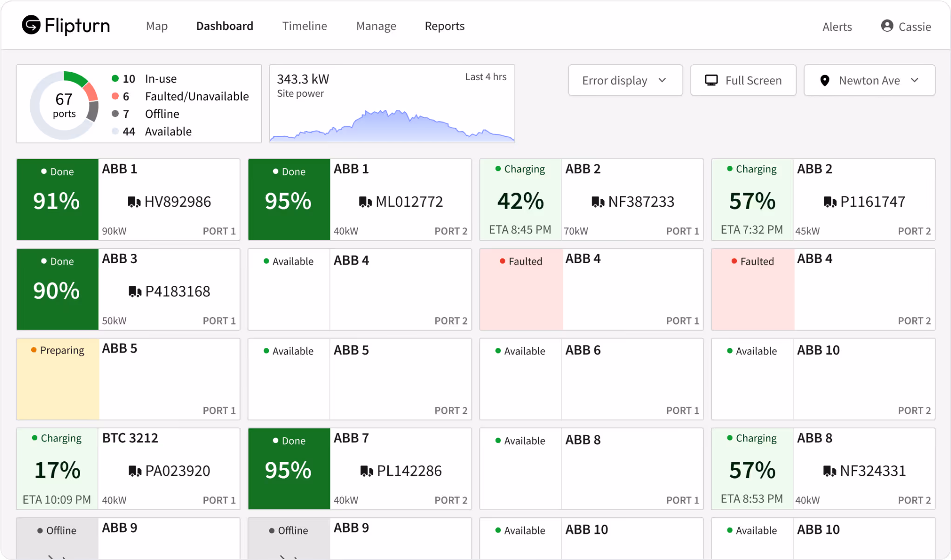This screenshot has height=560, width=951.
Task: Click the truck icon next to HV892986
Action: pyautogui.click(x=134, y=201)
